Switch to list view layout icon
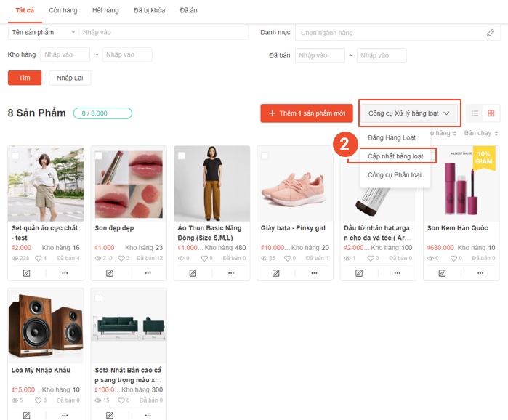508x420 pixels. [475, 113]
